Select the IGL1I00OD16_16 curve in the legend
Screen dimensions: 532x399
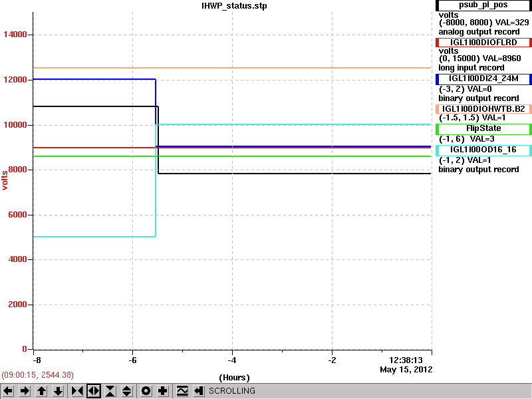(x=483, y=150)
